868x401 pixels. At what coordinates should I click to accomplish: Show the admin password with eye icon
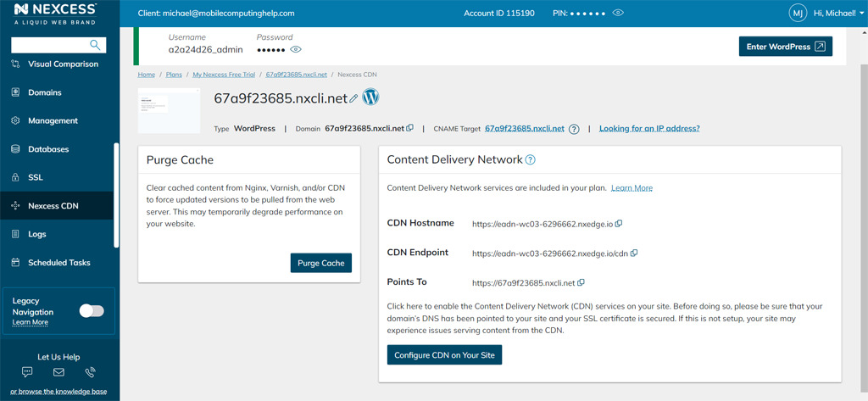[x=296, y=50]
